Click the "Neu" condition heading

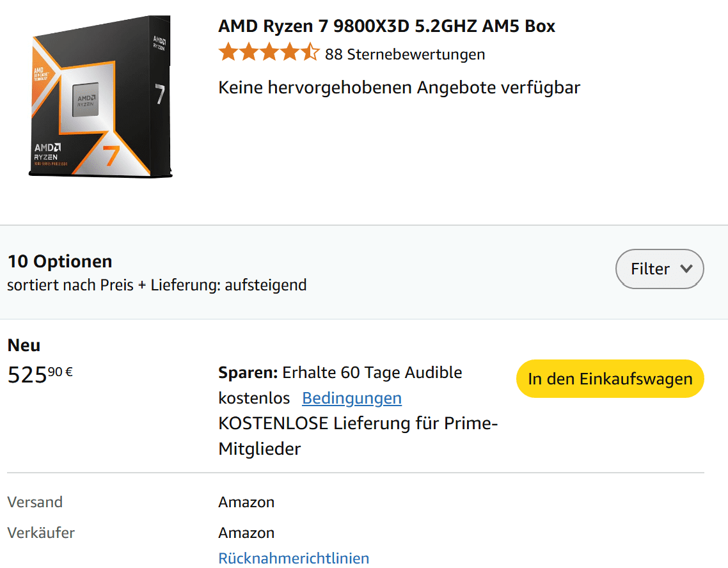(24, 345)
